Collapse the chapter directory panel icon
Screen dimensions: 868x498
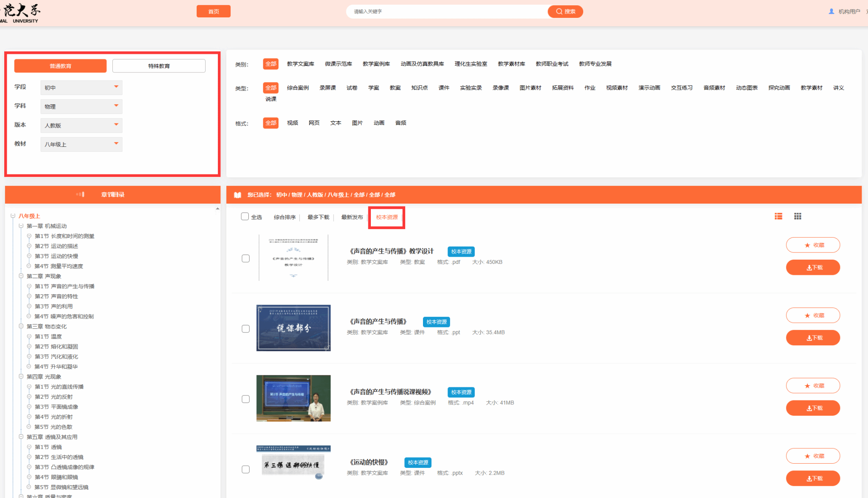[x=81, y=194]
